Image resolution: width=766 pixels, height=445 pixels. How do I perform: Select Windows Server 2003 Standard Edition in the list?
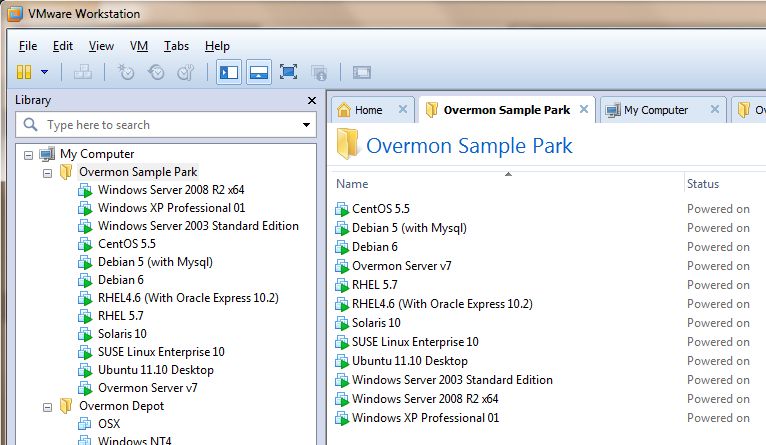click(452, 380)
